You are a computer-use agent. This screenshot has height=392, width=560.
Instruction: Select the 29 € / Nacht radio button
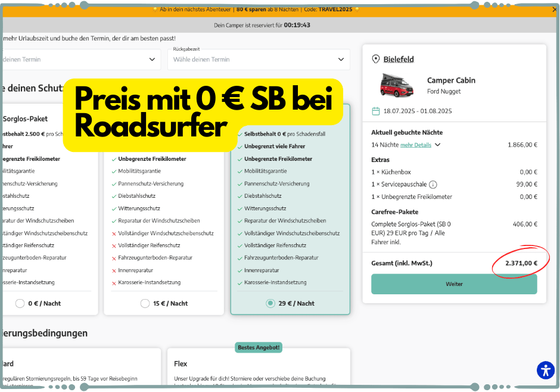click(270, 303)
